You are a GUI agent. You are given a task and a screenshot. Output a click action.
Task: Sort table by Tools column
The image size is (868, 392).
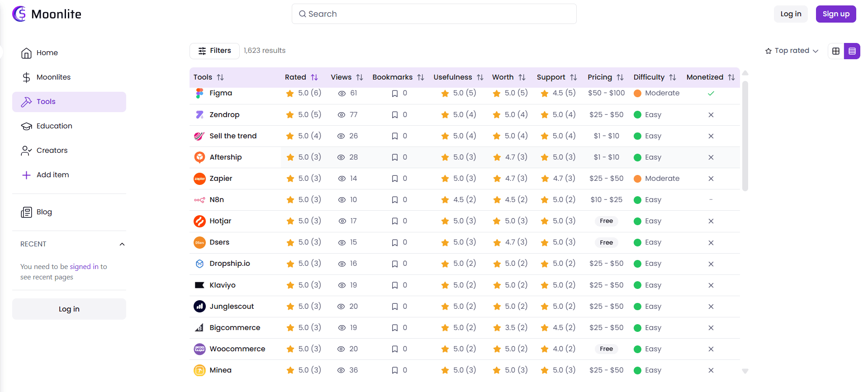[220, 77]
